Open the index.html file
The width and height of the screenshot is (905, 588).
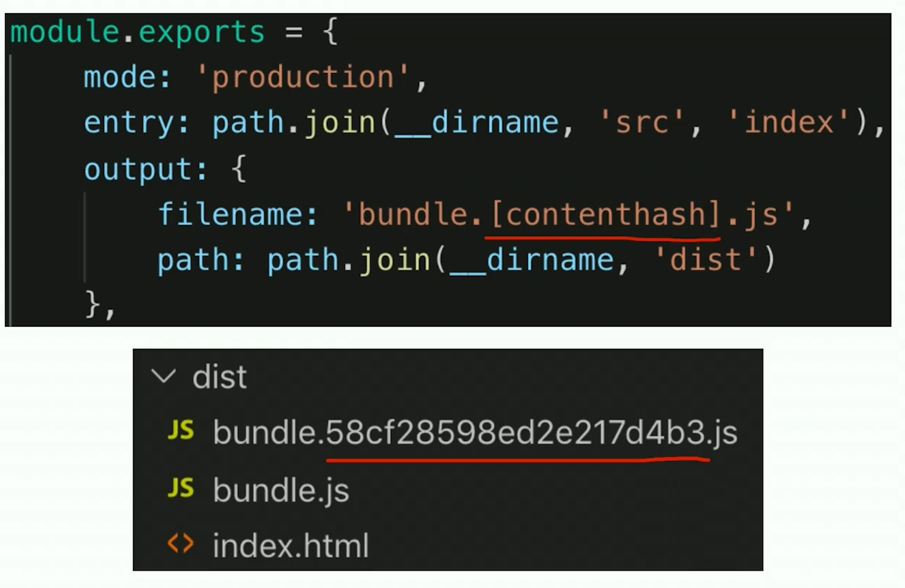(290, 546)
